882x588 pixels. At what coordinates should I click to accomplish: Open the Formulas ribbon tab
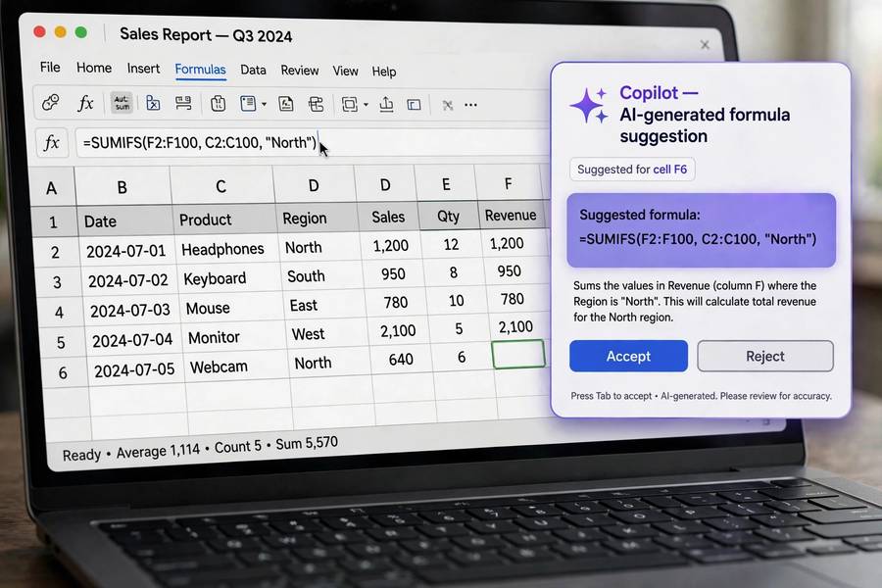(x=200, y=70)
